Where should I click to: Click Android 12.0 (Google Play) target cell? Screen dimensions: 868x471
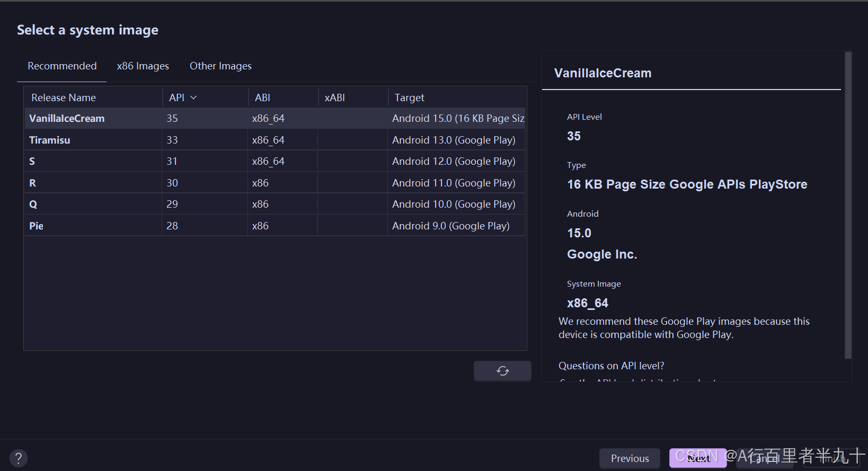[456, 161]
